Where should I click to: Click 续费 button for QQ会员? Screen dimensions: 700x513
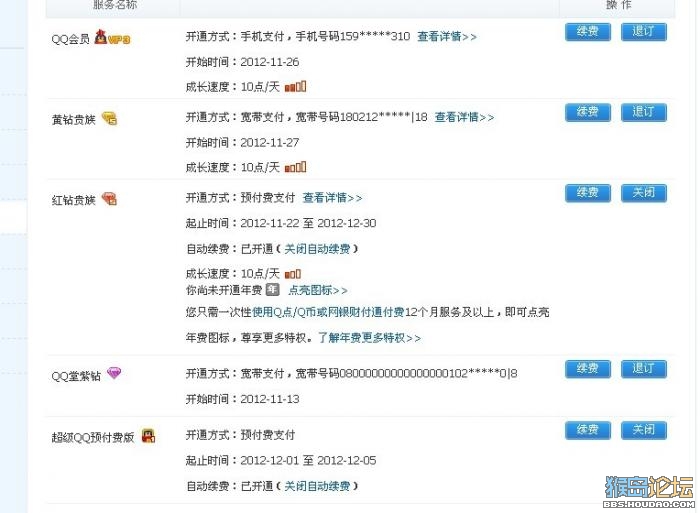tap(588, 32)
